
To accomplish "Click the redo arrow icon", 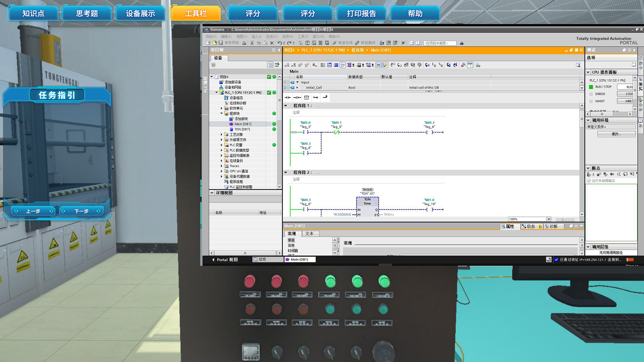I will pos(289,43).
